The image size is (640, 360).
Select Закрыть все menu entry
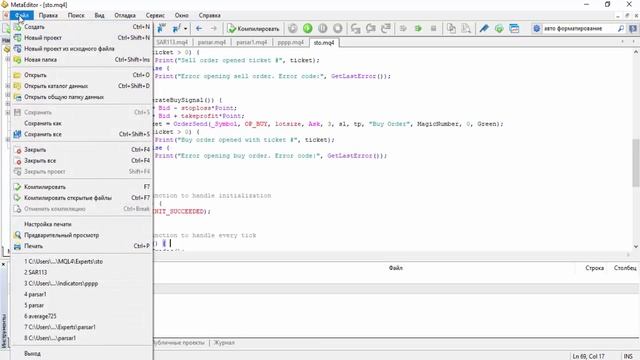point(82,161)
